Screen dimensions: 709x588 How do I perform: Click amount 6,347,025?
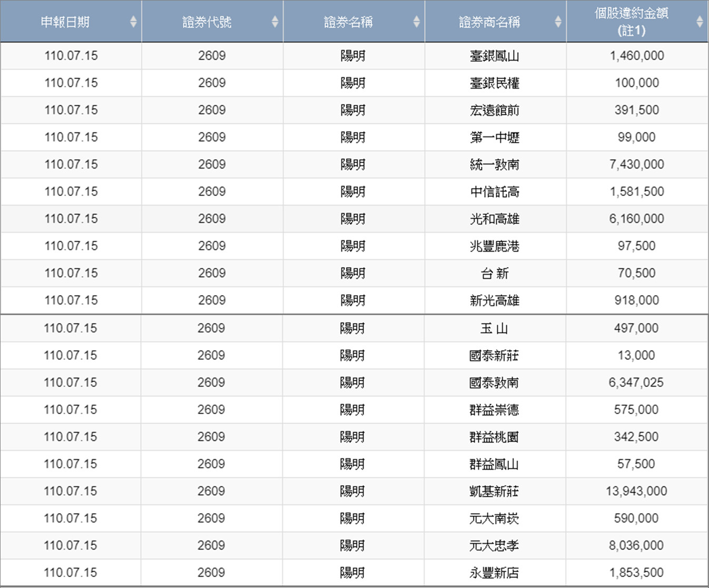click(x=636, y=382)
